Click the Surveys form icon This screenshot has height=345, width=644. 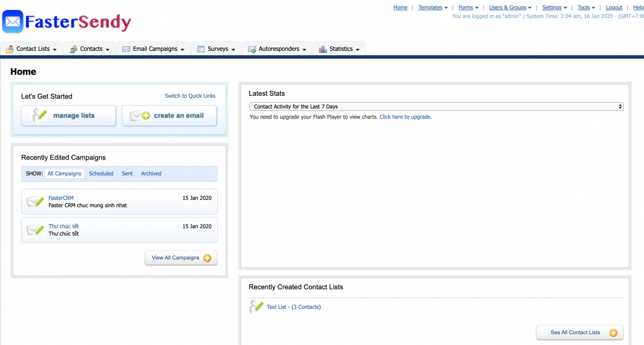click(x=201, y=49)
